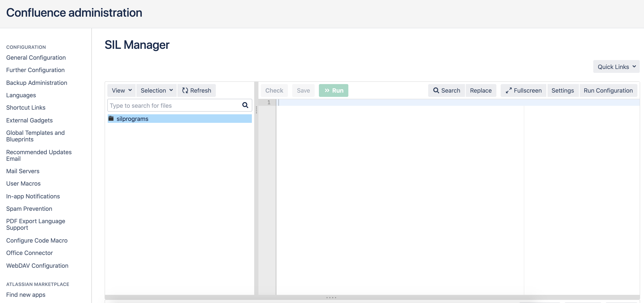Open the Selection dropdown menu
The height and width of the screenshot is (303, 644).
(x=157, y=90)
